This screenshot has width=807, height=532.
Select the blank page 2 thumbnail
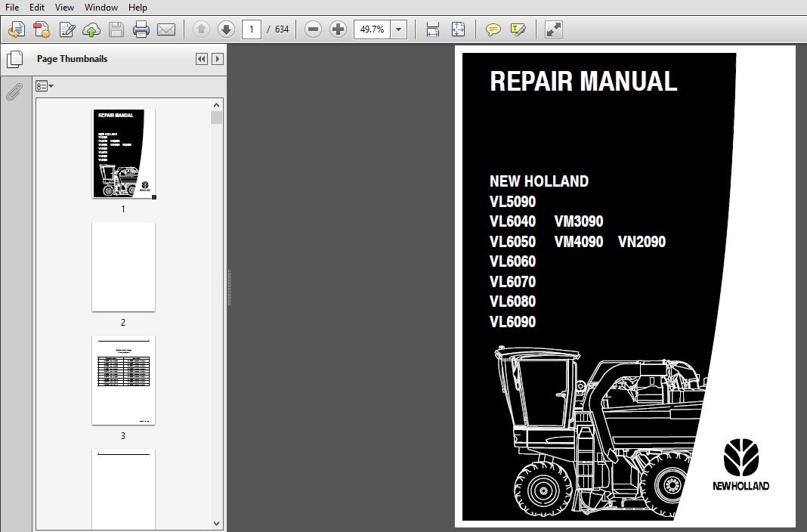coord(123,267)
